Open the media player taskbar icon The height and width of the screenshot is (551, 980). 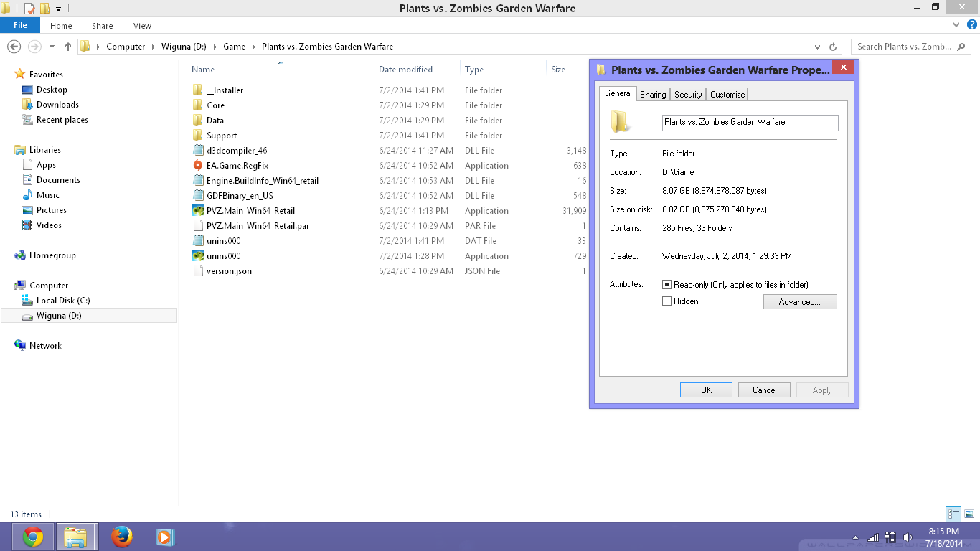tap(164, 537)
